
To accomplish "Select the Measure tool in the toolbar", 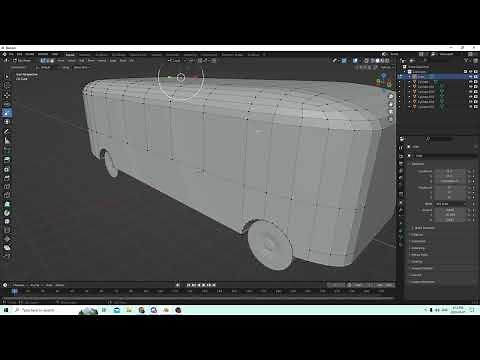I will pos(7,141).
